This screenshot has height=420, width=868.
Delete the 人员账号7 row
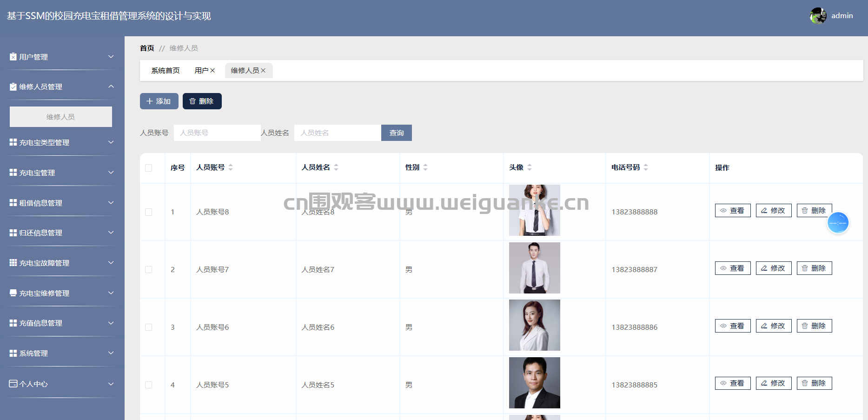coord(815,268)
